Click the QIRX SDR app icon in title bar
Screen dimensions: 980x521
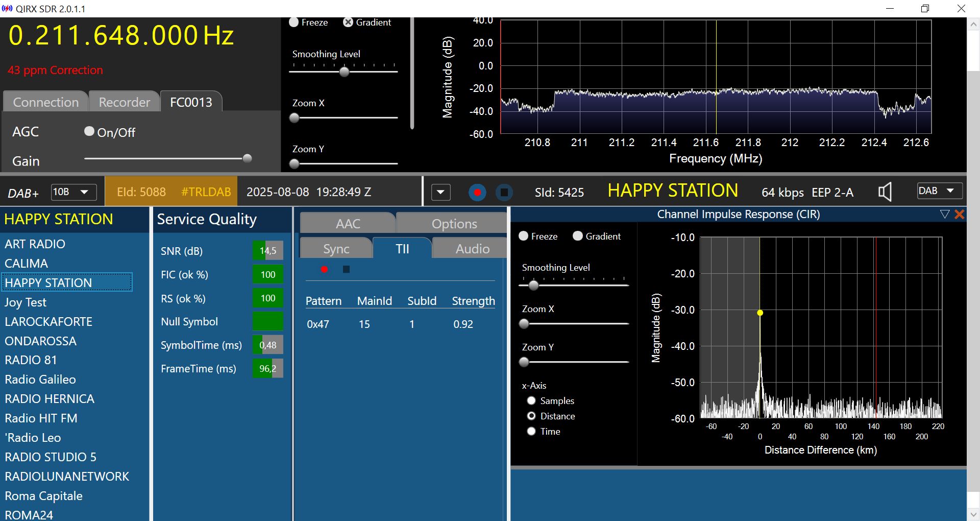(7, 9)
